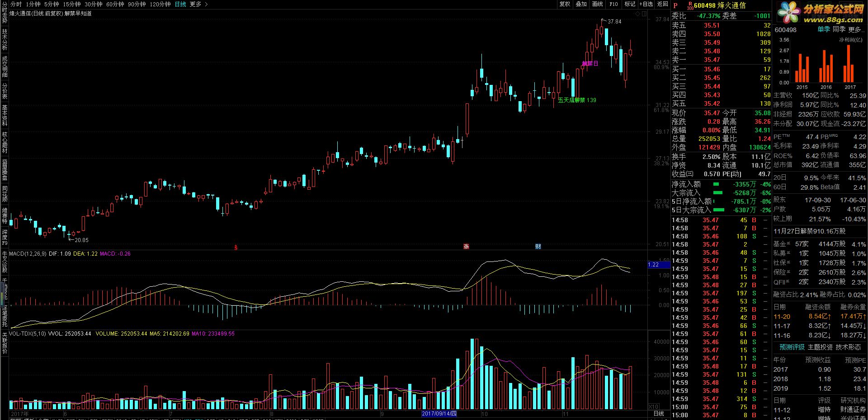This screenshot has width=868, height=420.
Task: Click the 标记 mark button
Action: coord(630,4)
